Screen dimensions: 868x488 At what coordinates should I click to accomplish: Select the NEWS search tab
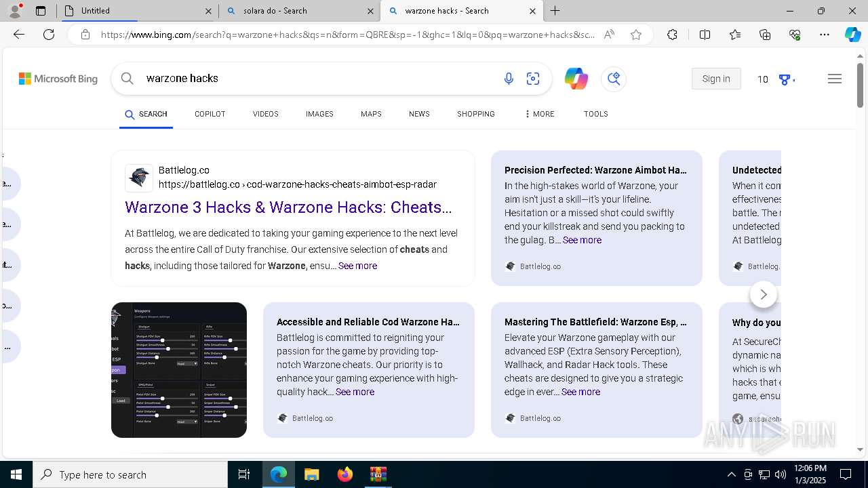tap(419, 114)
